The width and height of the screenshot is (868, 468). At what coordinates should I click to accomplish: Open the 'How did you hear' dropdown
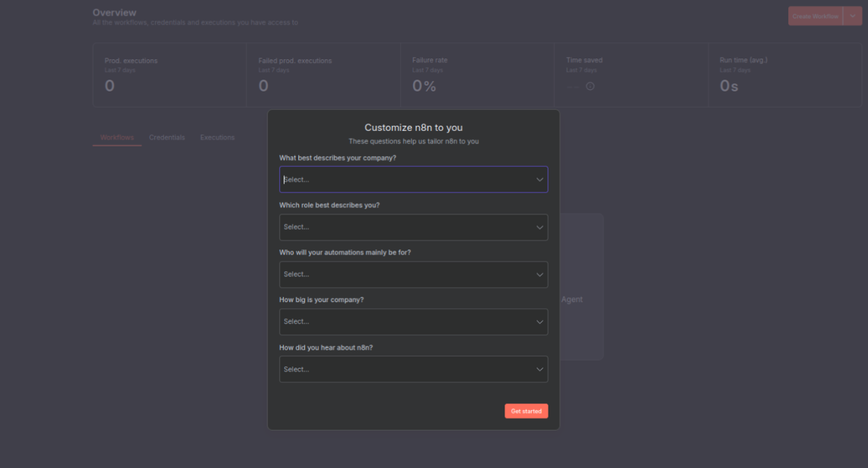pos(413,369)
